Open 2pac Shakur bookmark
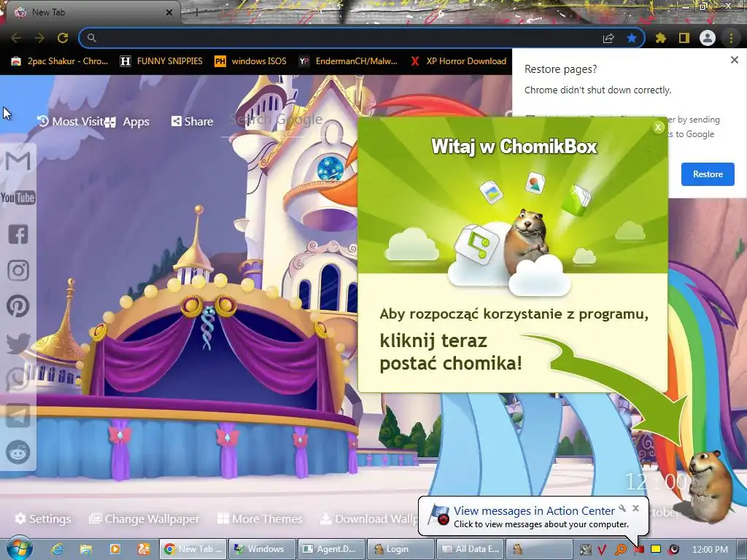Screen dimensions: 747x560 (x=60, y=61)
